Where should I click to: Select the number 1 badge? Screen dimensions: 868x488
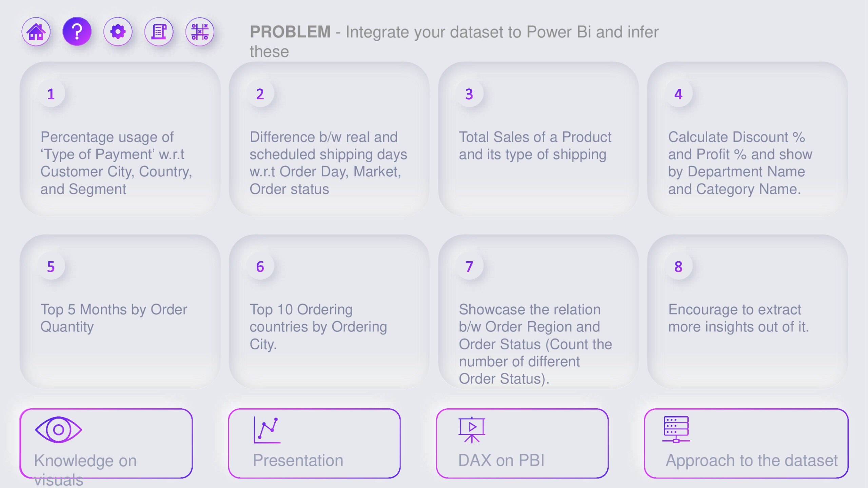[51, 94]
